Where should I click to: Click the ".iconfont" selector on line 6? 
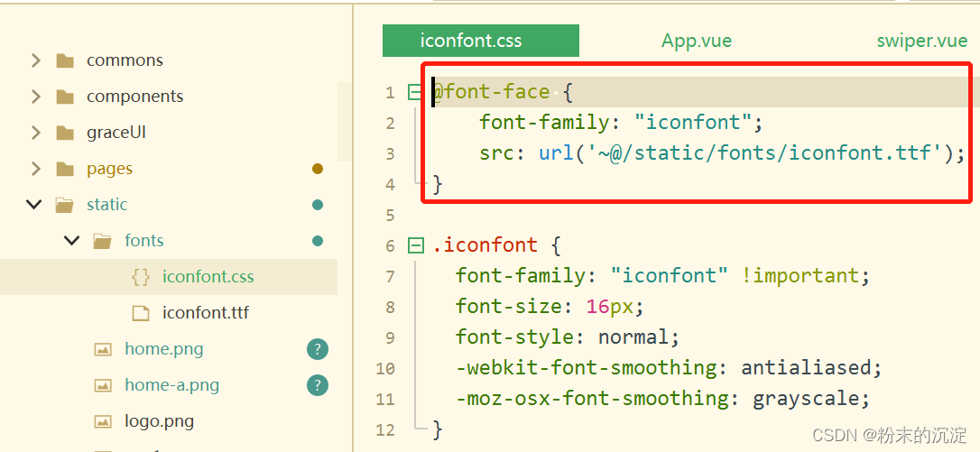485,245
